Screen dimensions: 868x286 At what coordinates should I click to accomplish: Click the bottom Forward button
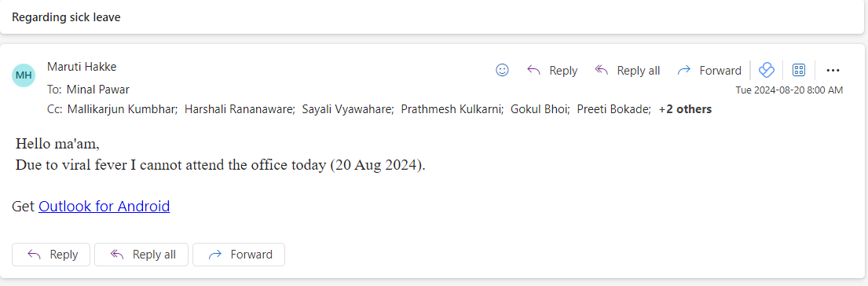(239, 255)
